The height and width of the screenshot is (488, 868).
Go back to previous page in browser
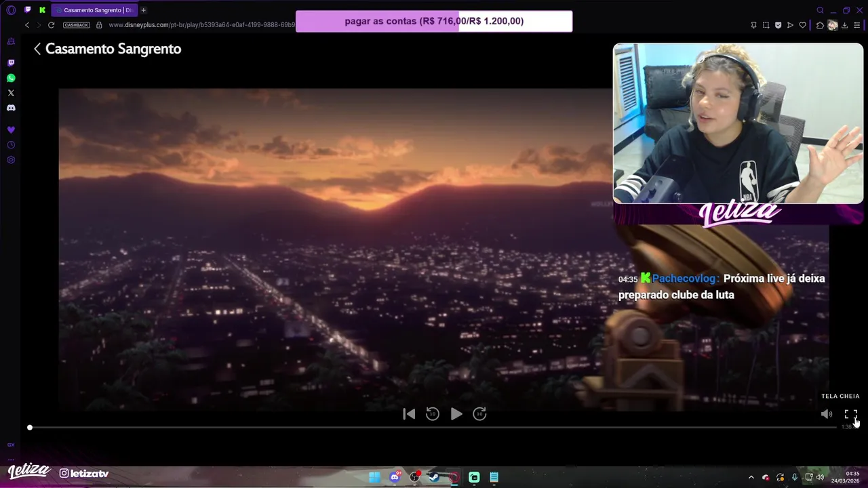point(27,25)
